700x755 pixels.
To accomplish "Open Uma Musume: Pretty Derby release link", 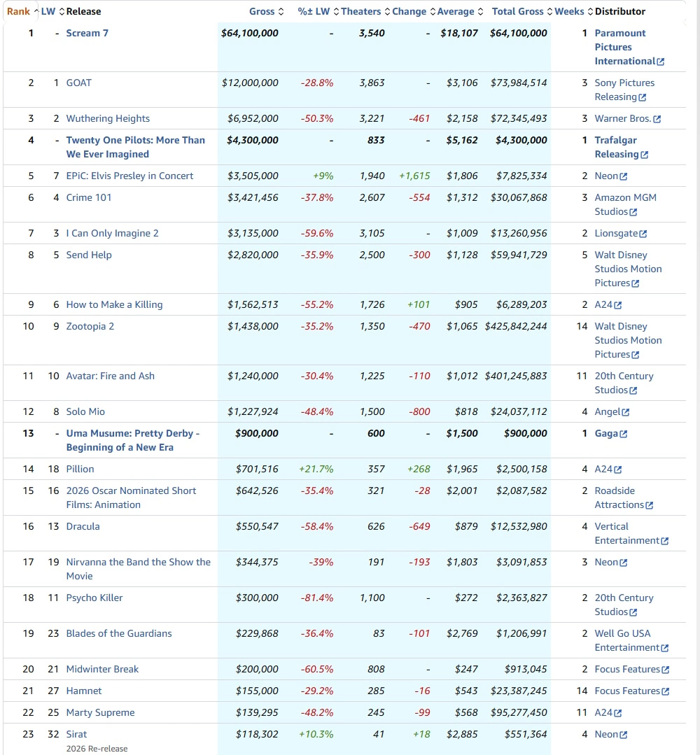I will point(132,440).
